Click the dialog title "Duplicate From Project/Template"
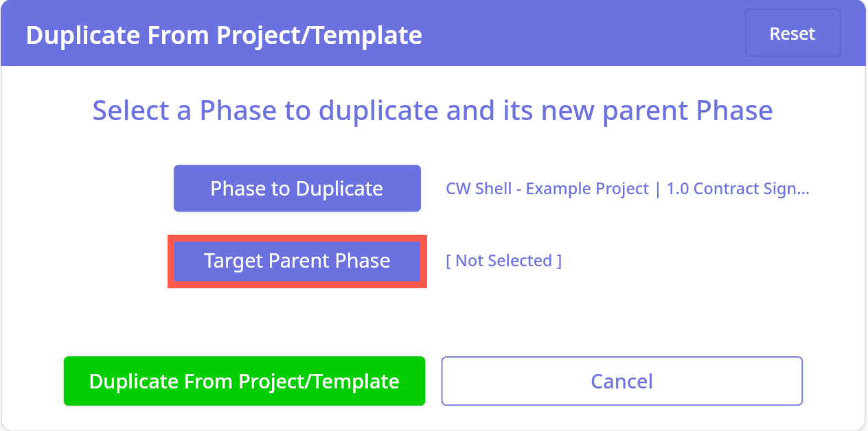The image size is (868, 431). [x=224, y=34]
